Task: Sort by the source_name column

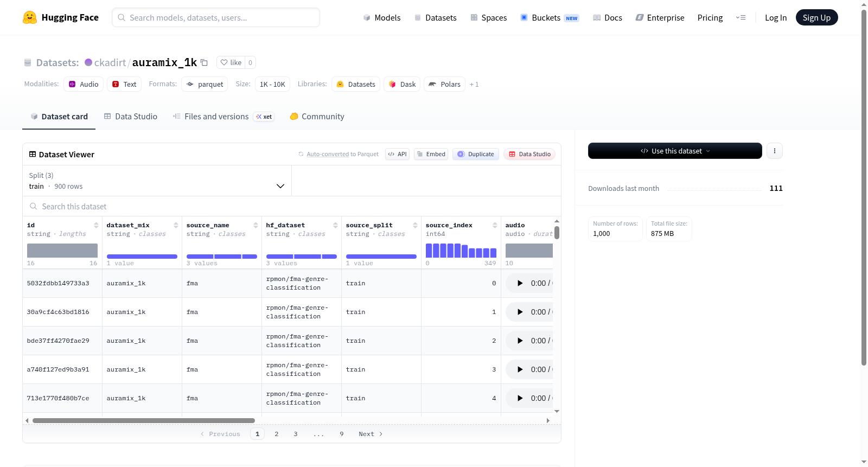Action: [256, 225]
